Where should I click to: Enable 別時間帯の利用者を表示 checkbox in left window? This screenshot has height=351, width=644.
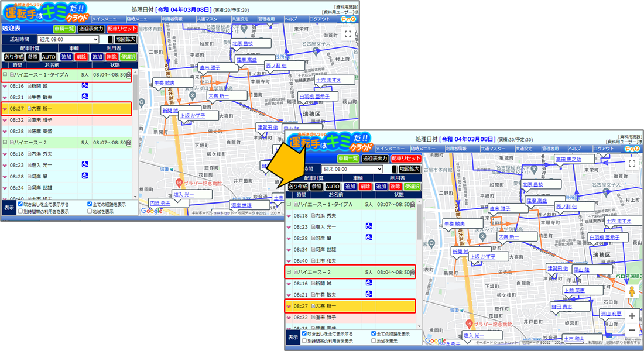[20, 211]
